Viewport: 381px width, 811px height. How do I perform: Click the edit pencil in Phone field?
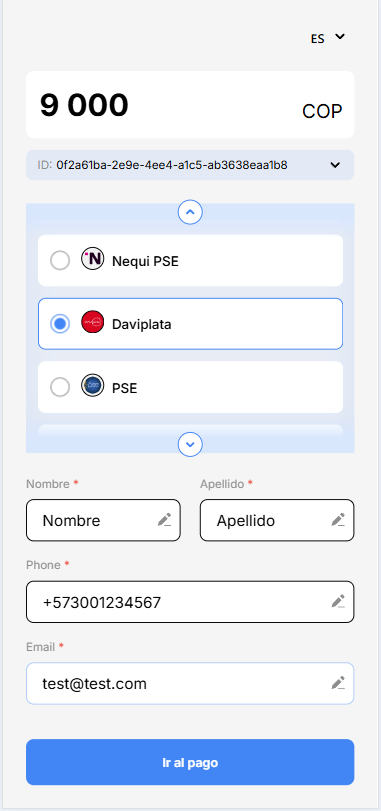click(x=338, y=602)
